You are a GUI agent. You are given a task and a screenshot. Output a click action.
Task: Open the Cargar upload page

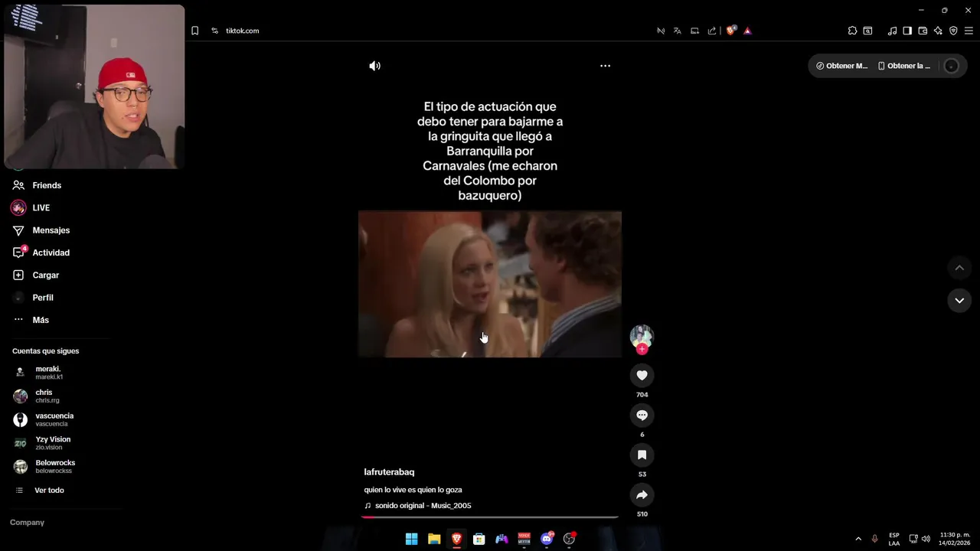pyautogui.click(x=45, y=275)
